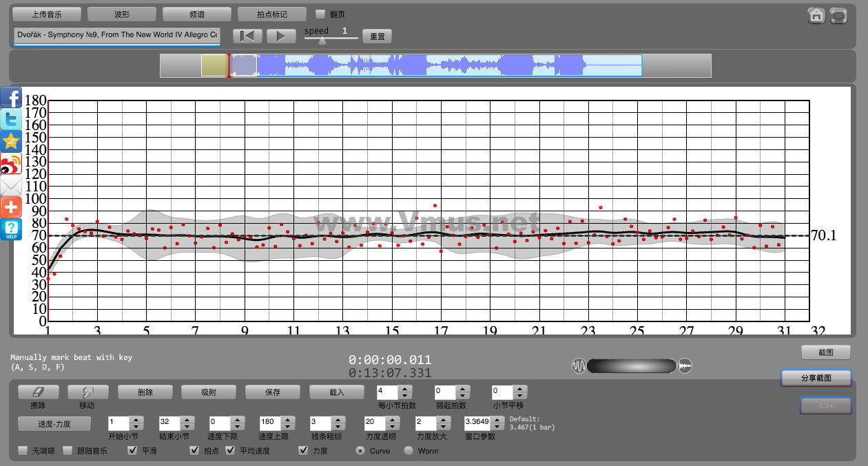
Task: Share via the Facebook sidebar icon
Action: [11, 98]
